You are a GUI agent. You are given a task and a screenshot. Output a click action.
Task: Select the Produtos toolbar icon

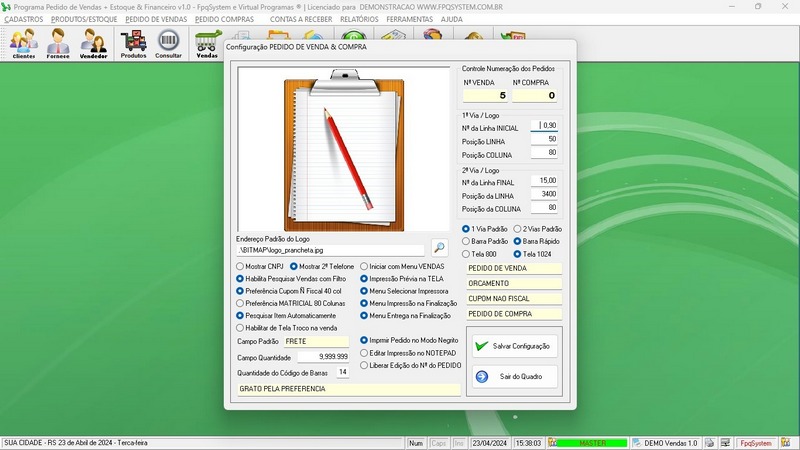tap(133, 43)
